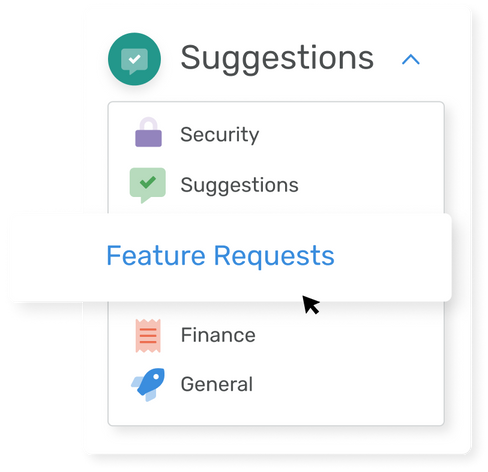Viewport: 488px width, 472px height.
Task: Click the blue General rocket icon
Action: point(148,384)
